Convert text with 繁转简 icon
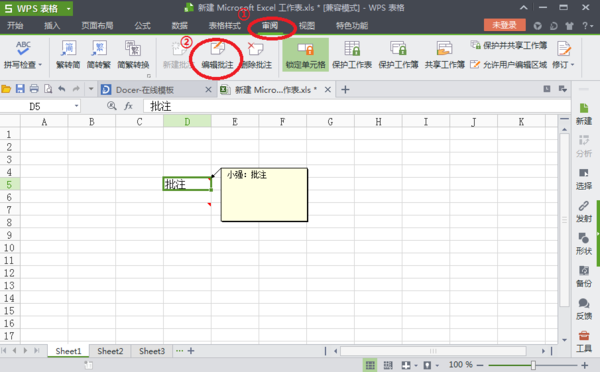600x372 pixels. pos(68,55)
